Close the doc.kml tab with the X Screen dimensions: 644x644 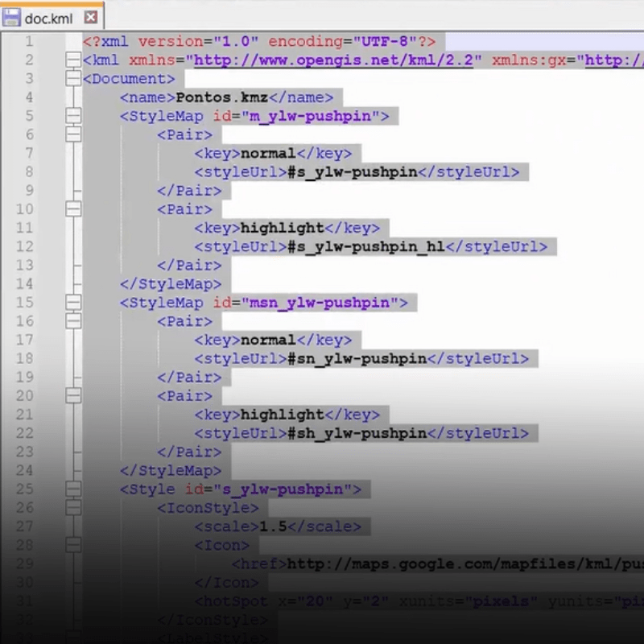pos(91,17)
